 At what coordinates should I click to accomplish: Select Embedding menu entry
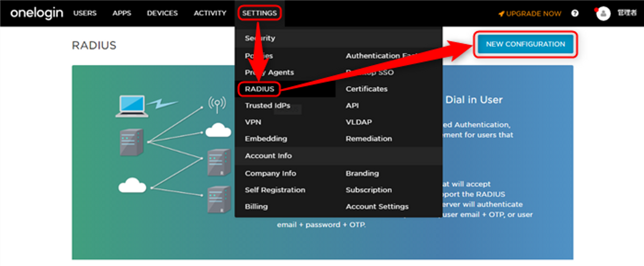click(x=266, y=139)
